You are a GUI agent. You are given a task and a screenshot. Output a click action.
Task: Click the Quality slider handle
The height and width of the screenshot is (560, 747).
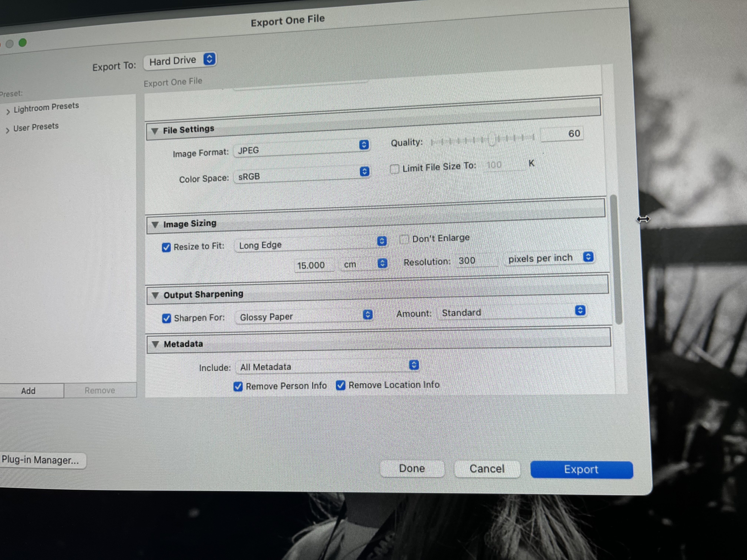492,139
